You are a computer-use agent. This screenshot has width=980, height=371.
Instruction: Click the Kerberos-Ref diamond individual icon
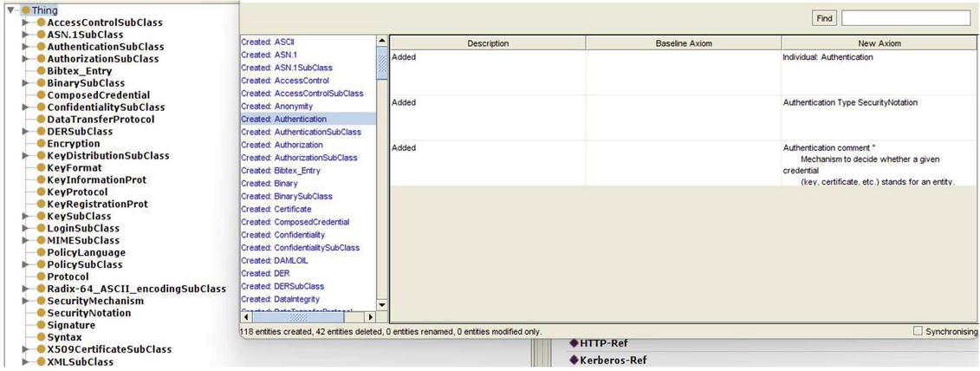[x=574, y=360]
